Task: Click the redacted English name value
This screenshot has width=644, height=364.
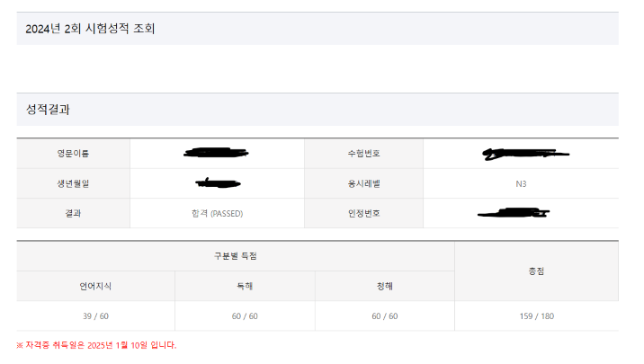Action: point(215,154)
